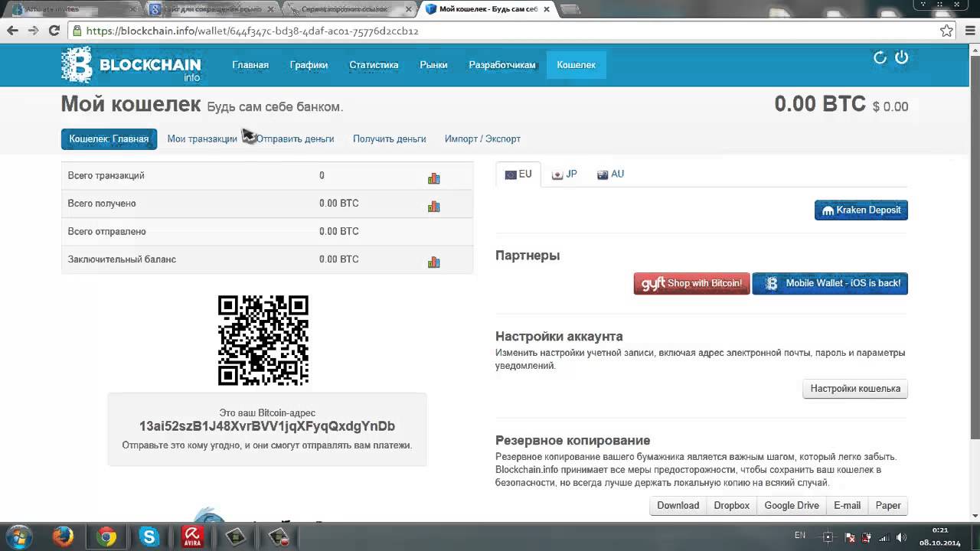The image size is (980, 551).
Task: Click the wallet address QR code
Action: pos(263,340)
